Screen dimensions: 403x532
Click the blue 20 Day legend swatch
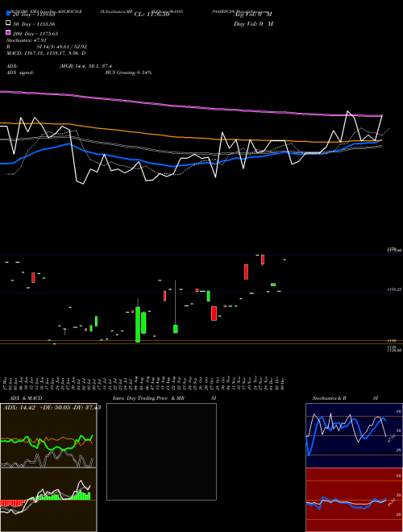click(9, 13)
